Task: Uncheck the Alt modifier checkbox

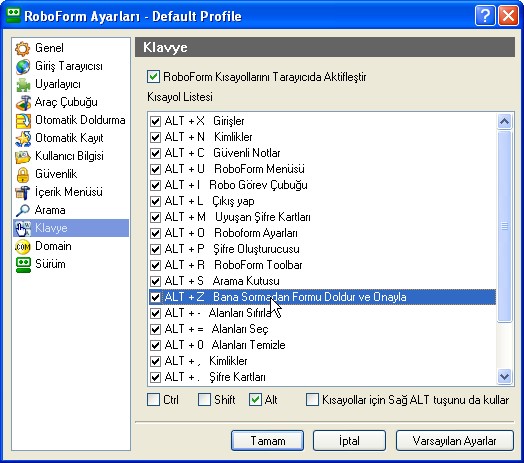Action: [x=255, y=399]
